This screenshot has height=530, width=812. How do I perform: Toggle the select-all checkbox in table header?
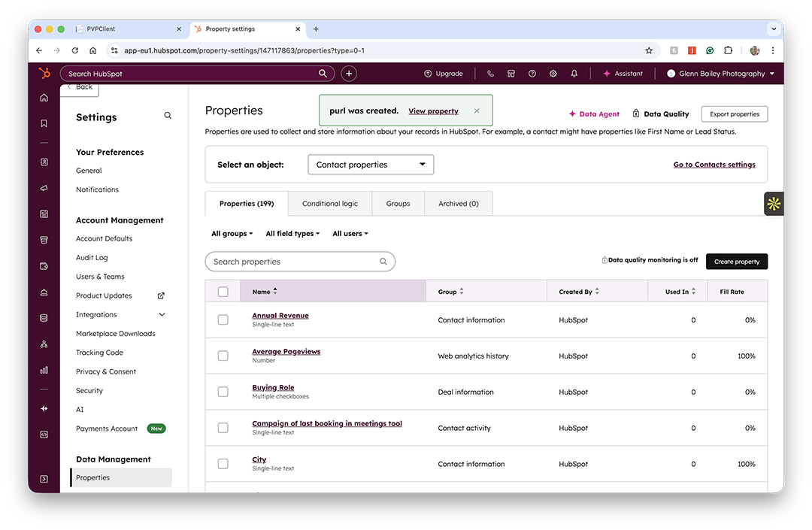(223, 292)
